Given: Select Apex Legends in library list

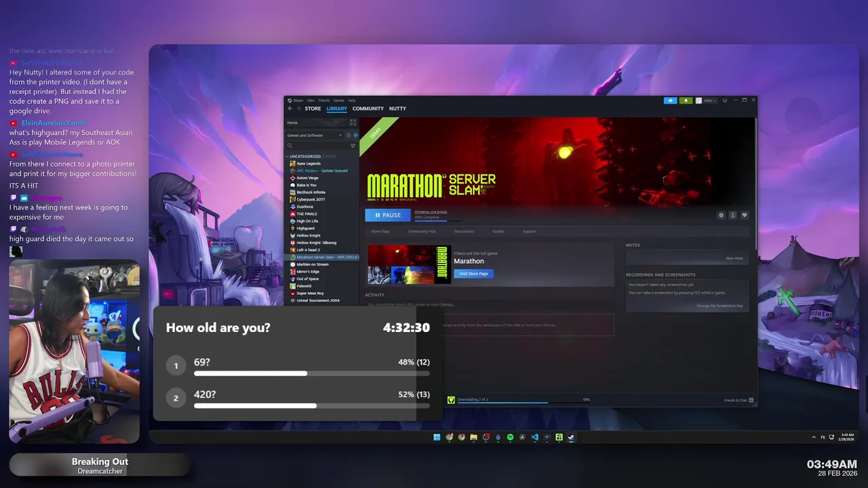Looking at the screenshot, I should 309,163.
